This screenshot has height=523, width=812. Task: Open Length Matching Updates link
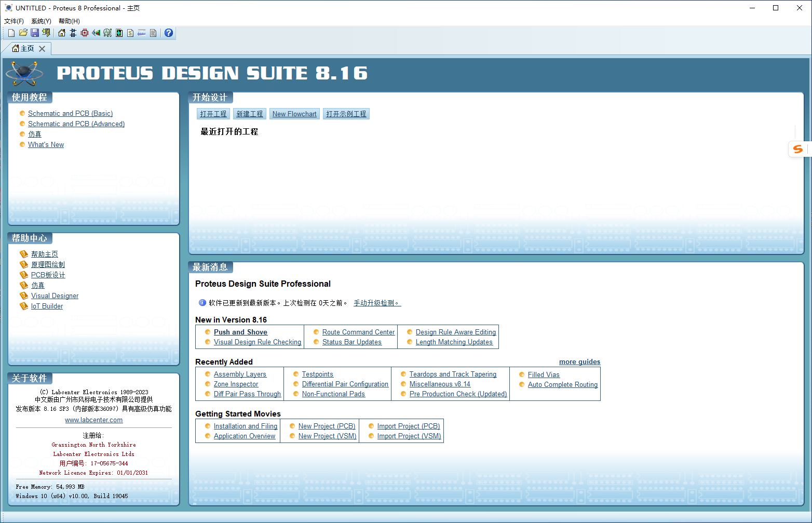click(454, 342)
